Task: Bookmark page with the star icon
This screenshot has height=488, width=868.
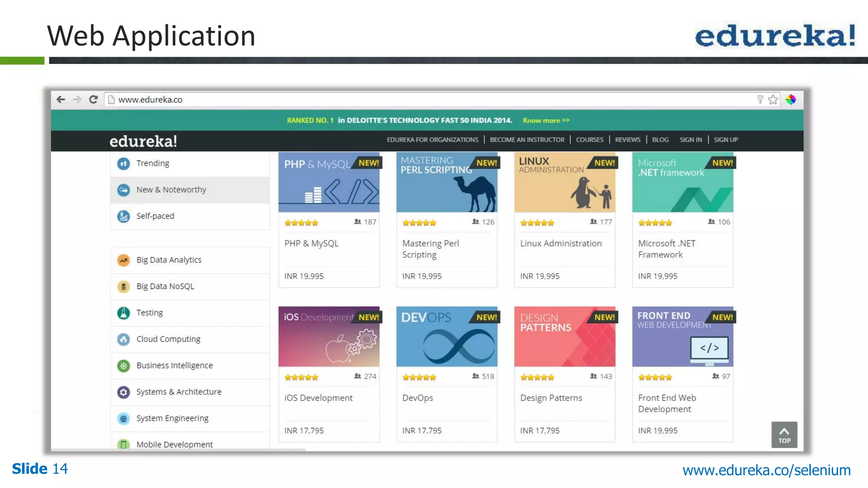Action: point(773,100)
